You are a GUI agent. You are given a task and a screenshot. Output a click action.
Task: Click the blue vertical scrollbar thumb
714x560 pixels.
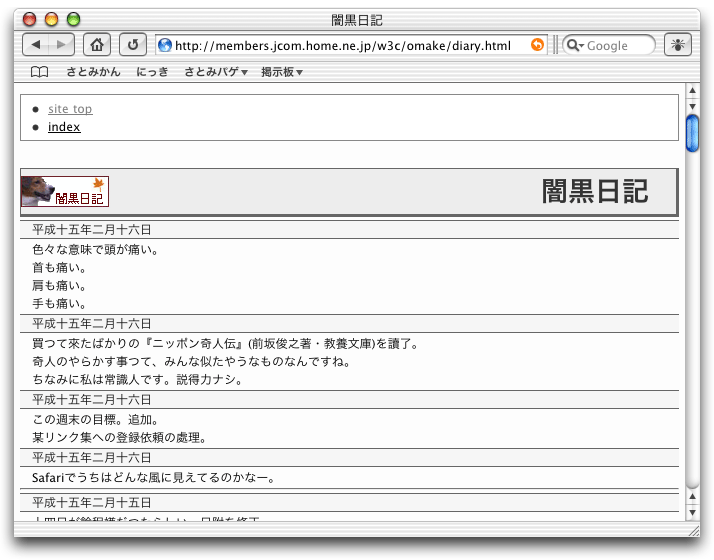pyautogui.click(x=692, y=133)
